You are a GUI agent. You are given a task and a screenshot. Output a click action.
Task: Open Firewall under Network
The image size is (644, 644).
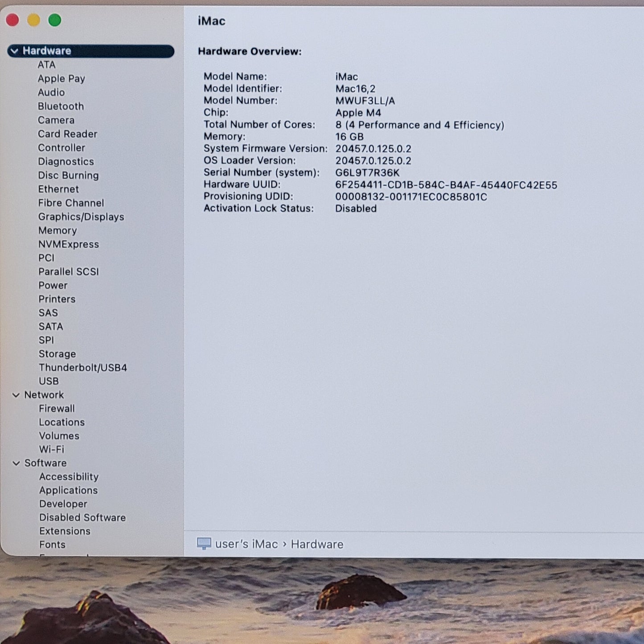(57, 409)
